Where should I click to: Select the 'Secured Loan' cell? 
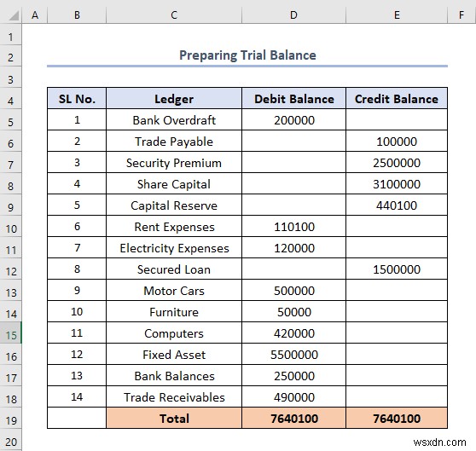174,269
